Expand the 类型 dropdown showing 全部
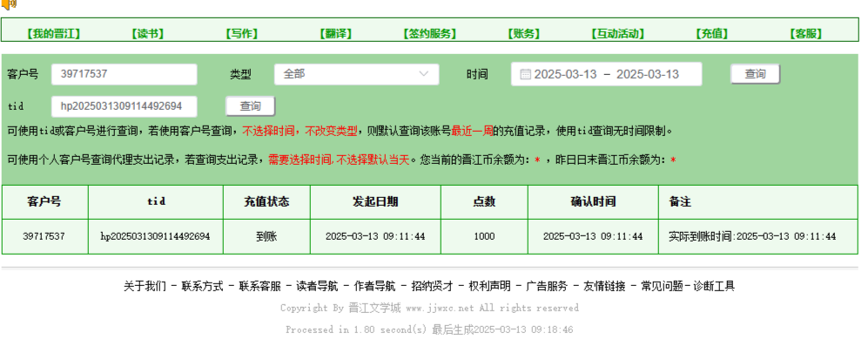The width and height of the screenshot is (868, 340). pos(356,74)
